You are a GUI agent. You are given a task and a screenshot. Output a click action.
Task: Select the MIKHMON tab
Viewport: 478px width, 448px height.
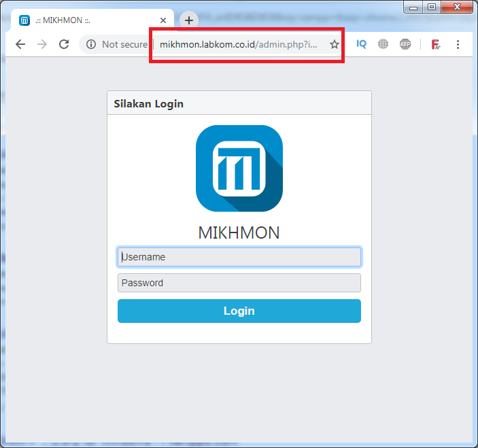pyautogui.click(x=92, y=20)
